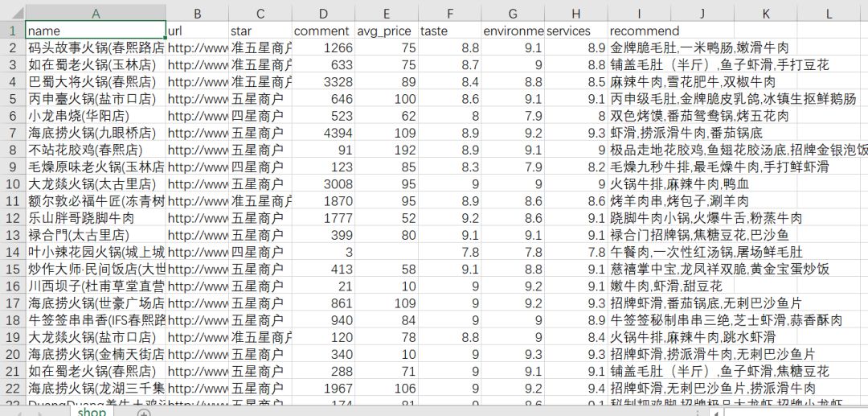
Task: Select the cell 巴蜀大将火锅(春熙店)
Action: pos(96,82)
